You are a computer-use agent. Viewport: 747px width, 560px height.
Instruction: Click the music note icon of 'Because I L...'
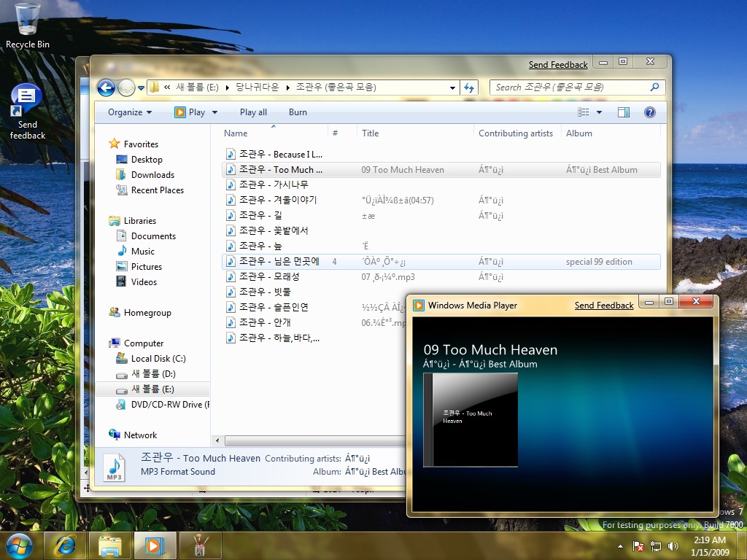231,155
